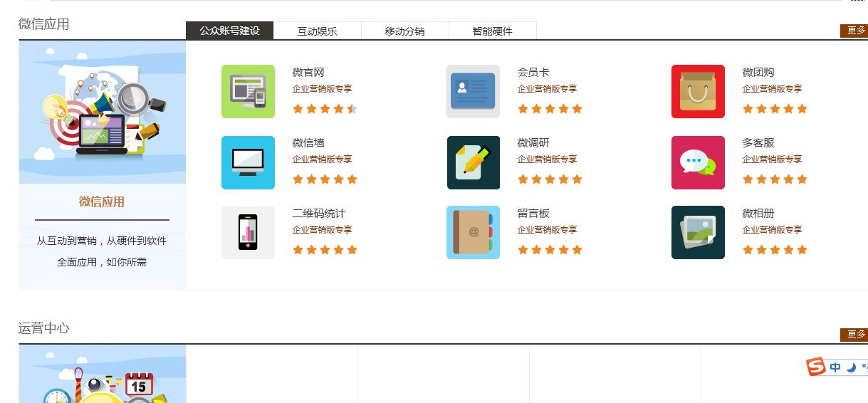Viewport: 868px width, 403px height.
Task: Click 企业营销版专享 text under 微信墙
Action: 322,159
